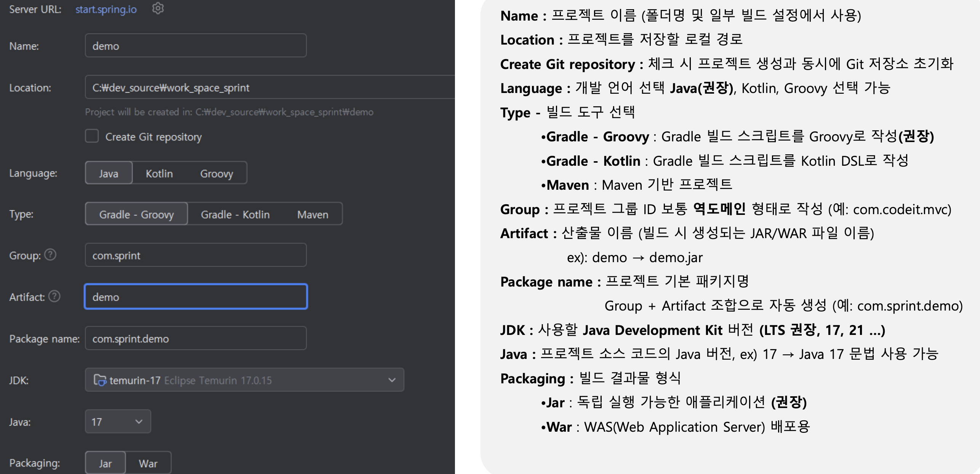Screen dimensions: 980x474
Task: Click the Artifact help question-mark icon
Action: coord(54,296)
